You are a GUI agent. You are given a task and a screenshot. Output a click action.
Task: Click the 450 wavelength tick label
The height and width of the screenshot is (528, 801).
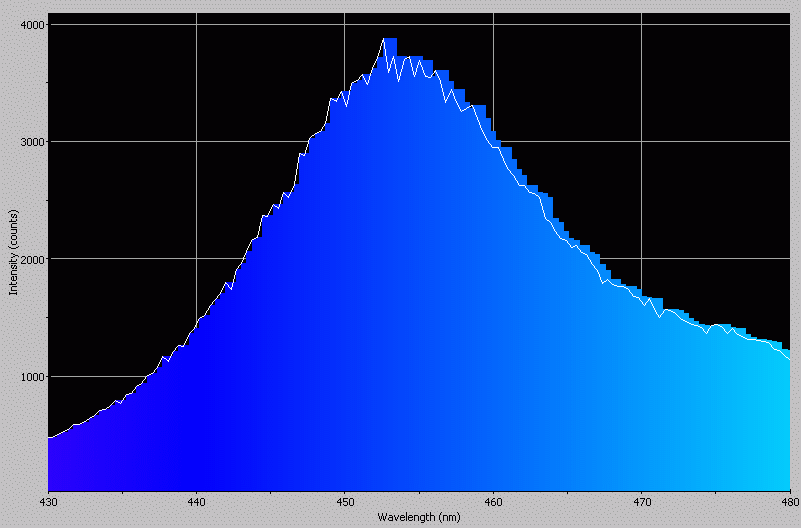(345, 503)
